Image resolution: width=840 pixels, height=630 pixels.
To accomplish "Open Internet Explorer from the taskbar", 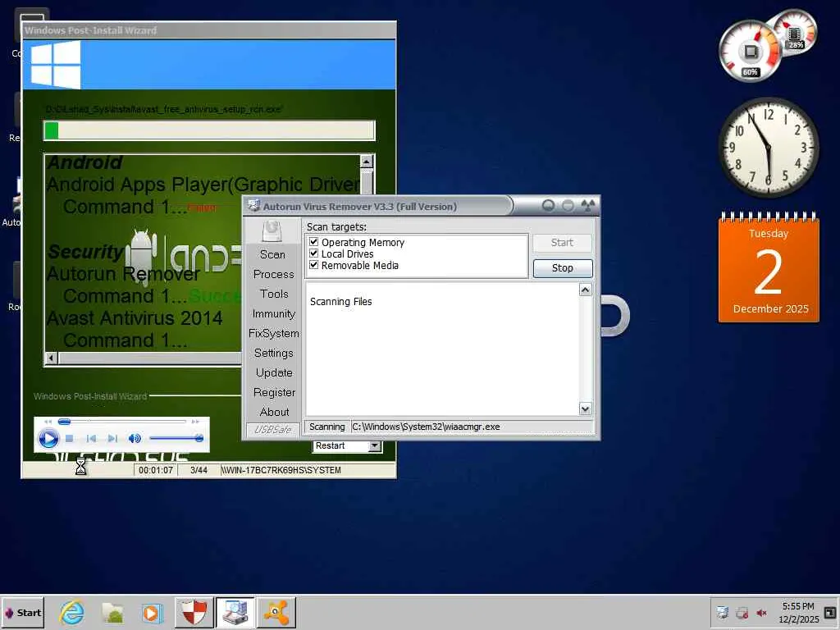I will 71,612.
